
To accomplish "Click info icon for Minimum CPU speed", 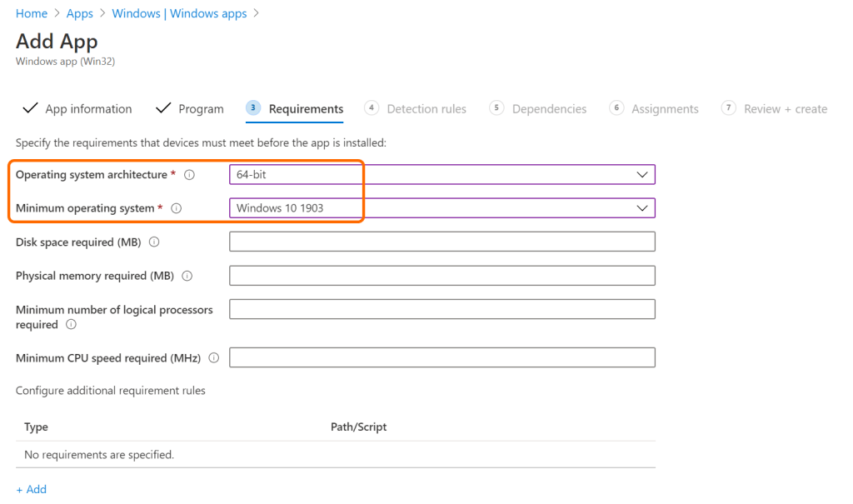I will [214, 358].
